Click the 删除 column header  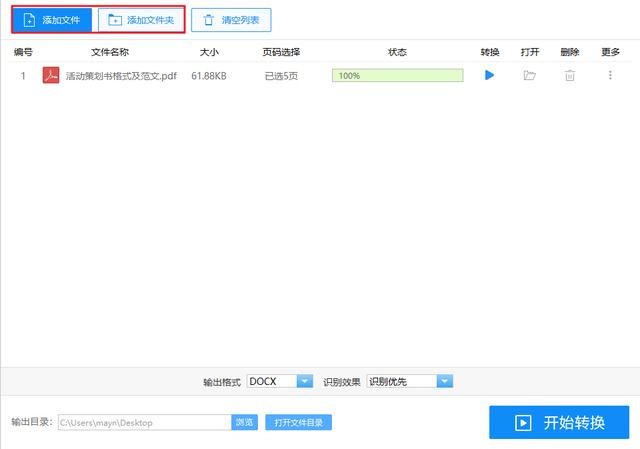(570, 52)
